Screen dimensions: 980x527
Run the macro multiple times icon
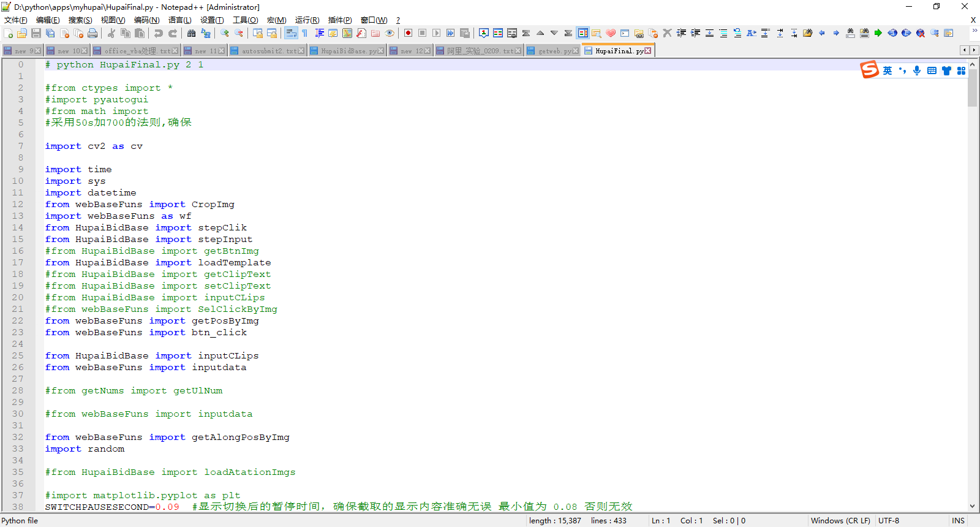point(451,33)
